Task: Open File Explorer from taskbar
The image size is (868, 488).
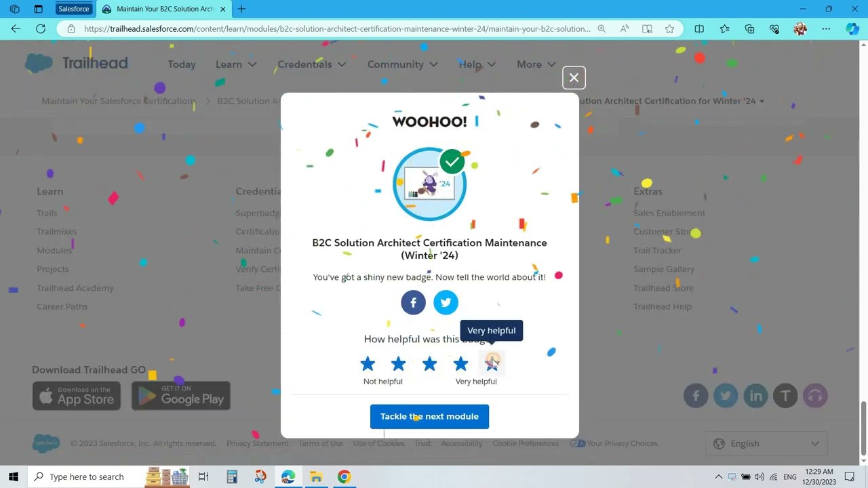Action: click(316, 476)
